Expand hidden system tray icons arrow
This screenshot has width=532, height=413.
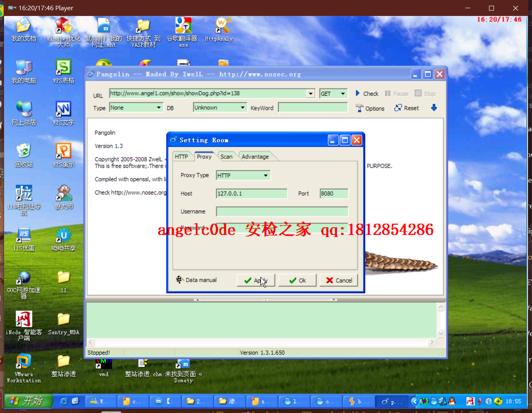415,401
